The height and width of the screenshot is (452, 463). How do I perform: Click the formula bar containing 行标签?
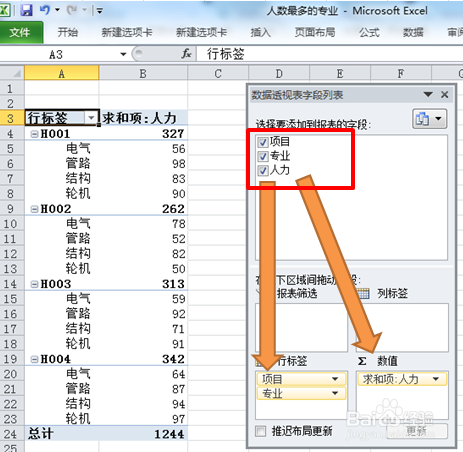[x=329, y=54]
